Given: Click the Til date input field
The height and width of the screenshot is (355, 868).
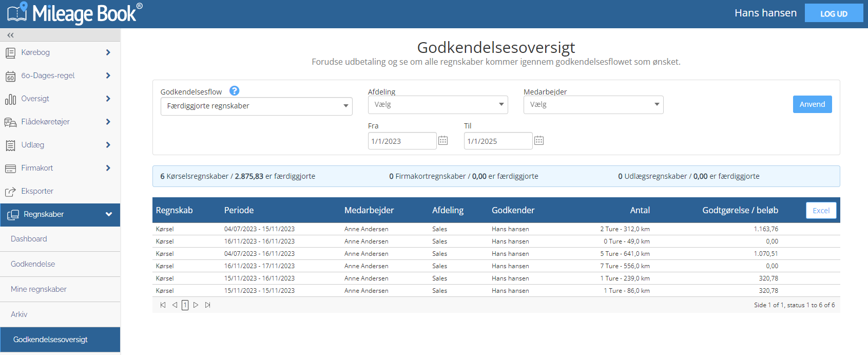Looking at the screenshot, I should (x=498, y=141).
